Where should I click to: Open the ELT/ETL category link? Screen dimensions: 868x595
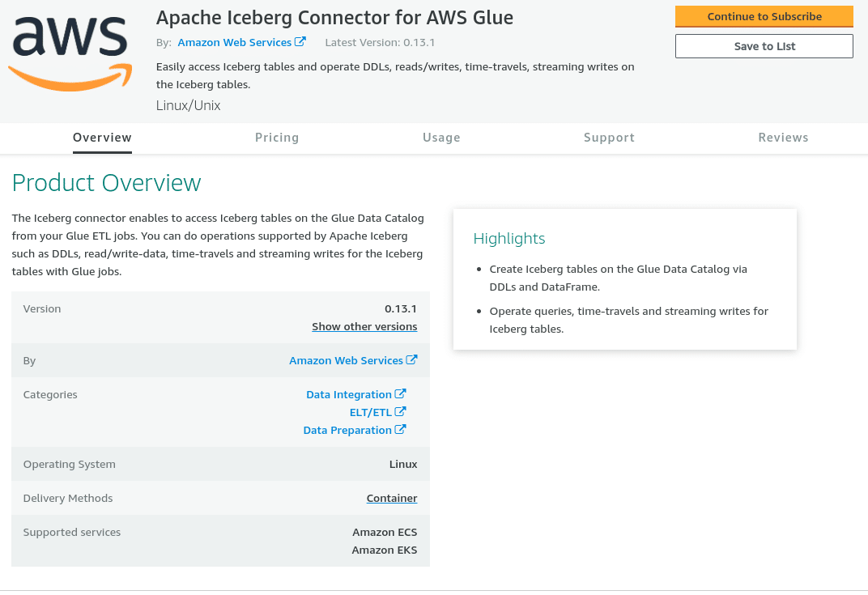tap(370, 412)
